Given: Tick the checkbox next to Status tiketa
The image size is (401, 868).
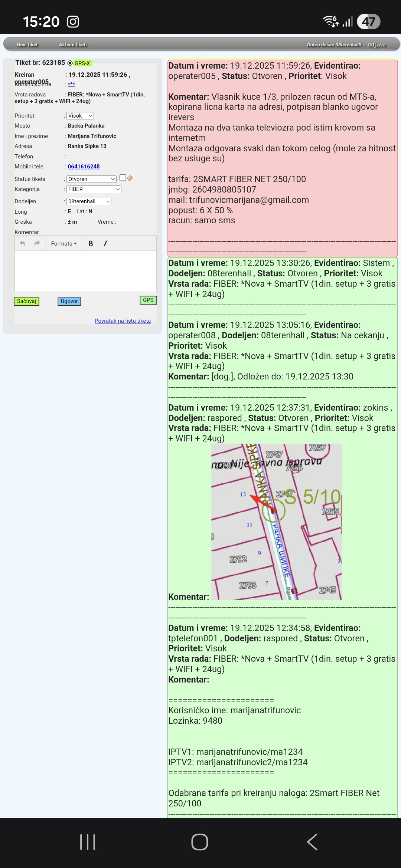Looking at the screenshot, I should [x=123, y=178].
